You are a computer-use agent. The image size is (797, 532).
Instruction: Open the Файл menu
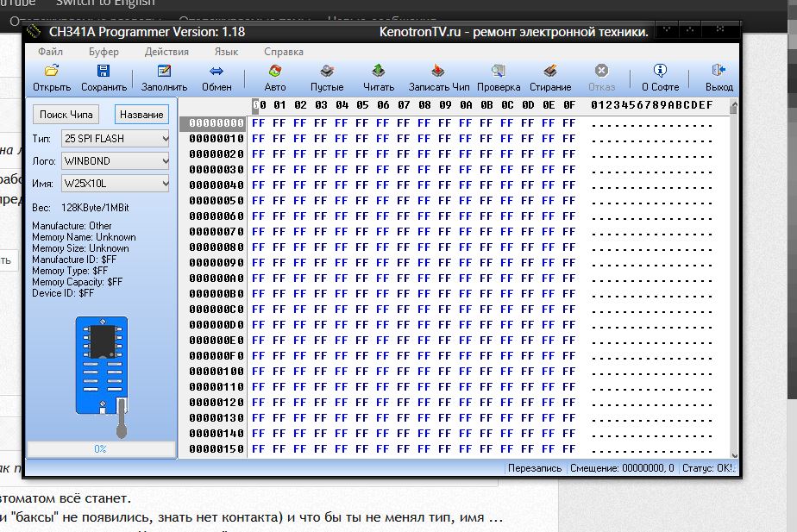coord(50,52)
